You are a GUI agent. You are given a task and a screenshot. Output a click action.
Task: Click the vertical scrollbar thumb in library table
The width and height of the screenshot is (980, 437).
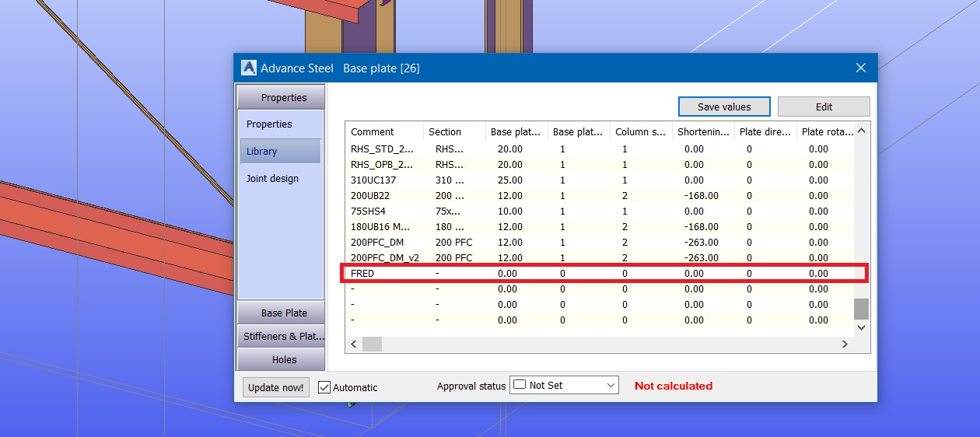861,309
